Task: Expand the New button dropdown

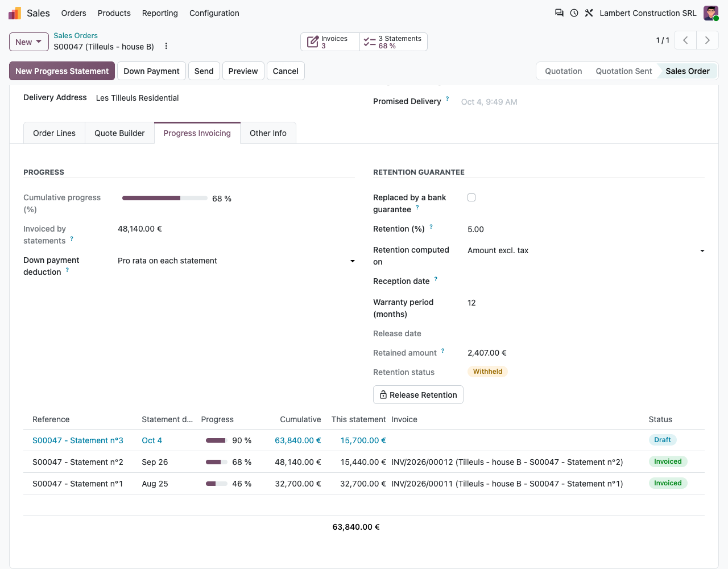Action: [x=29, y=42]
